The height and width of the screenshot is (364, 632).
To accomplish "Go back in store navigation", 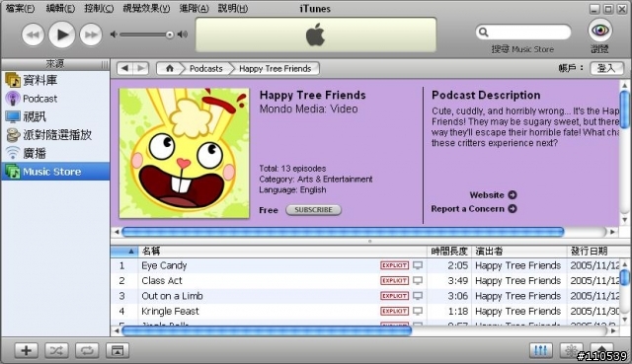I will [x=125, y=68].
